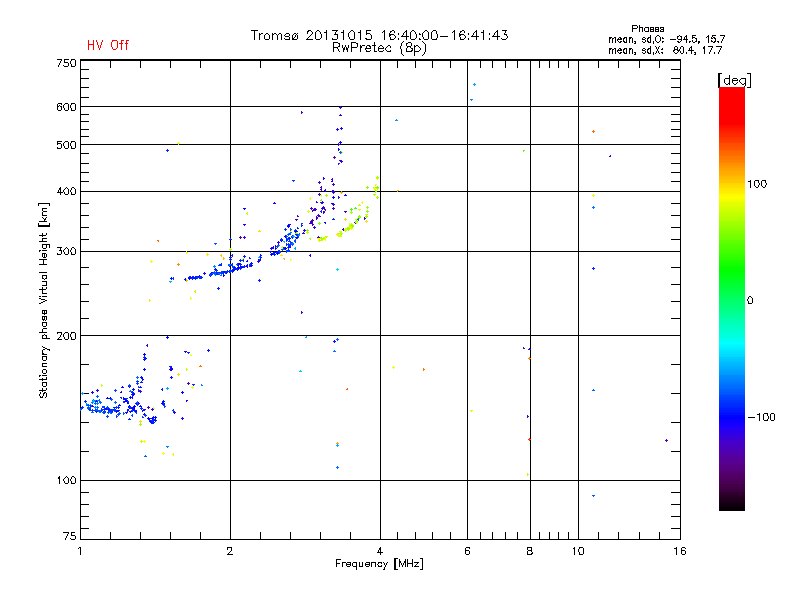The image size is (800, 600).
Task: Click the colorbar tick label '-100'
Action: tap(761, 417)
